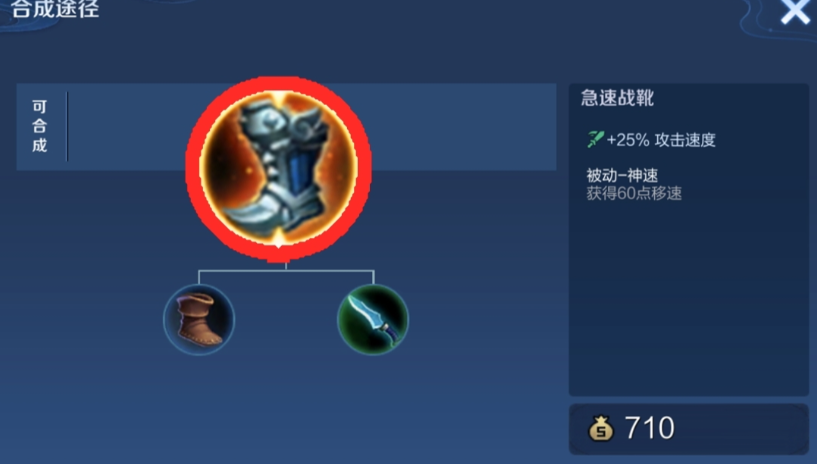
Task: Tap the 710 gold price
Action: click(x=649, y=428)
